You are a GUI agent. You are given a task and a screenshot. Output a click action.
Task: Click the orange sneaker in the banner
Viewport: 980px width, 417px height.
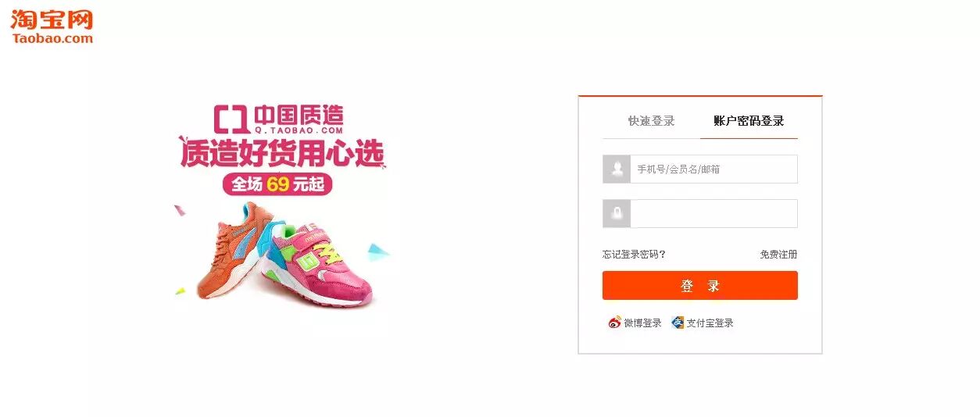(227, 250)
